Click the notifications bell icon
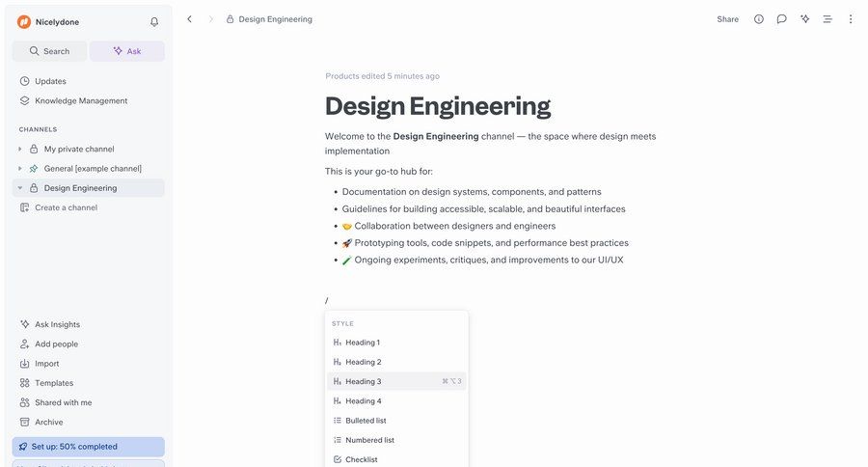868x467 pixels. coord(154,21)
